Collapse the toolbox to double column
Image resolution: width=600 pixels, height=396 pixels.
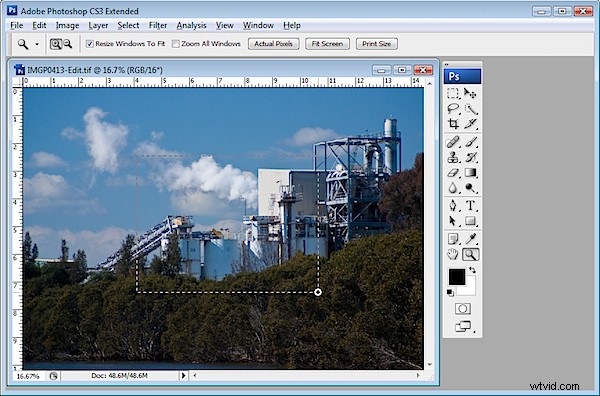coord(447,64)
